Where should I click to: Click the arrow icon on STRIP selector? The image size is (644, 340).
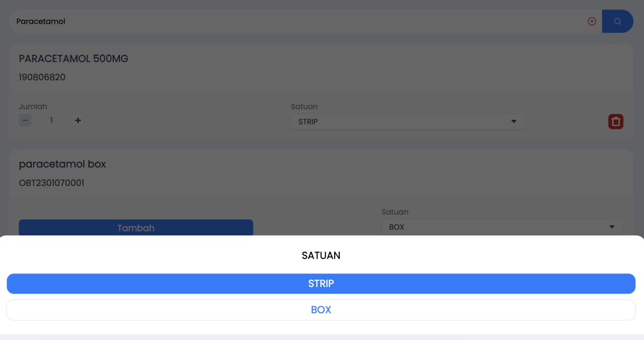[x=514, y=121]
